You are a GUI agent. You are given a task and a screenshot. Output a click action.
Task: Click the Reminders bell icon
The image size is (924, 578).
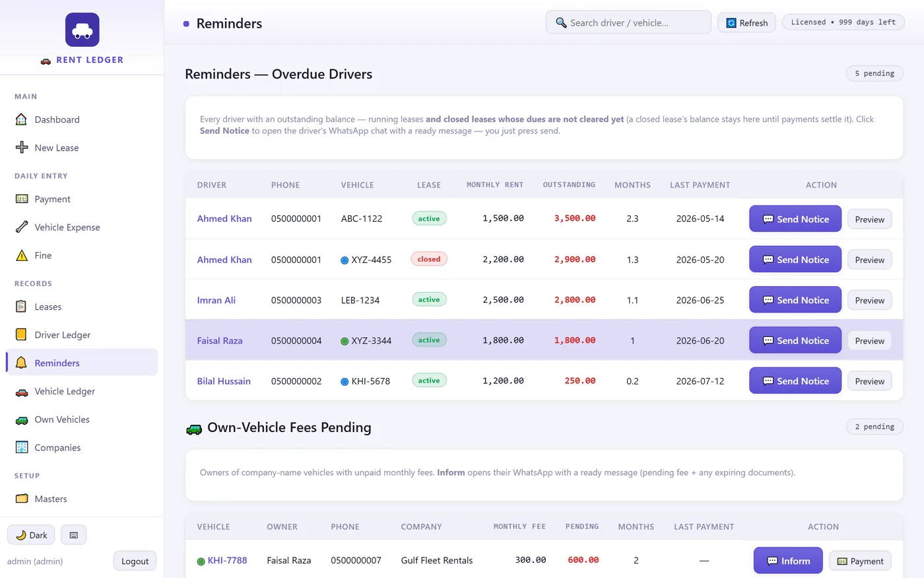click(22, 363)
